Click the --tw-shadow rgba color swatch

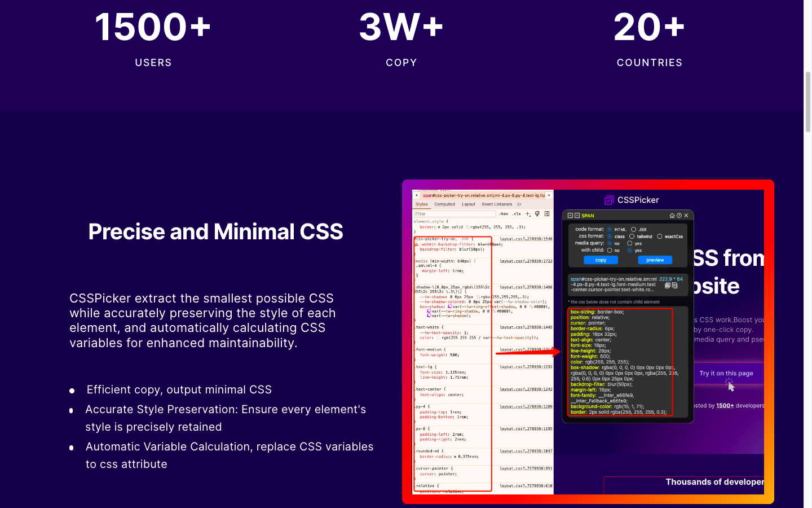pyautogui.click(x=478, y=297)
